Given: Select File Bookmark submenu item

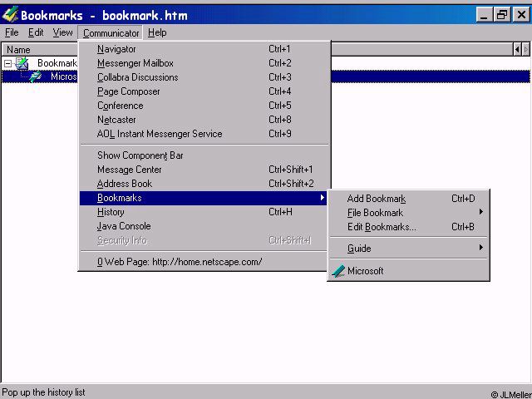Looking at the screenshot, I should tap(408, 213).
